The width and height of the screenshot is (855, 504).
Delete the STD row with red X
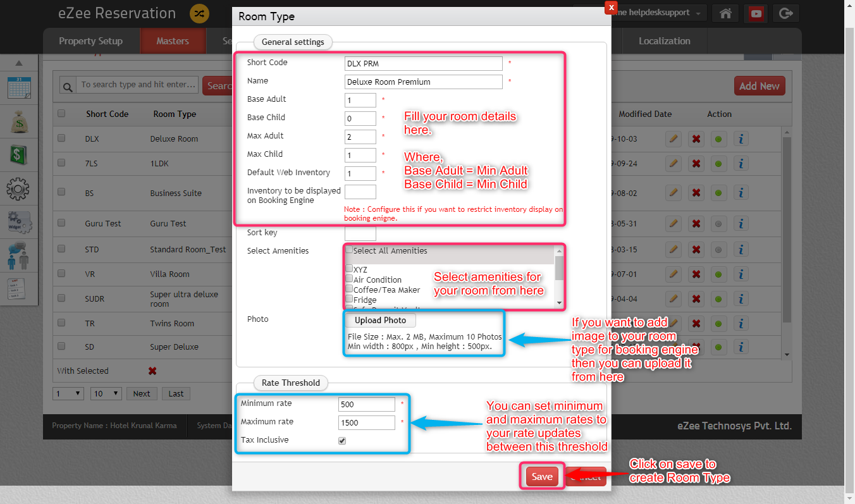pyautogui.click(x=696, y=250)
